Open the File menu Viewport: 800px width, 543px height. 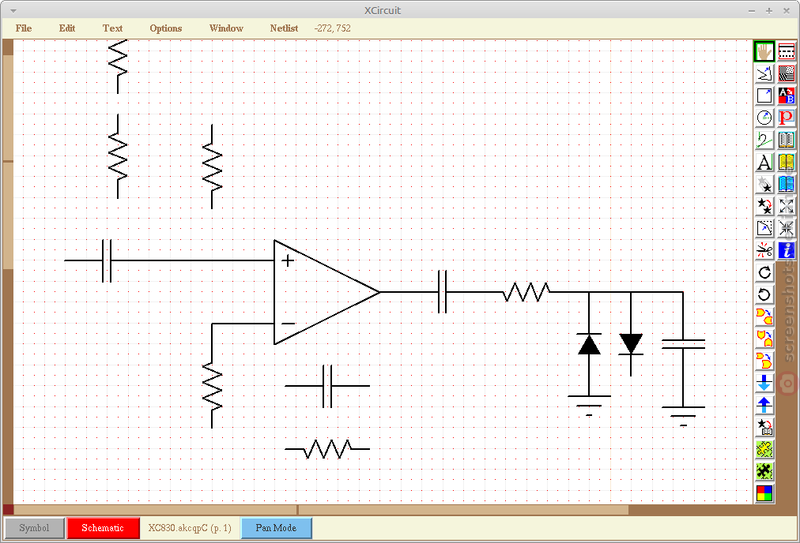pyautogui.click(x=23, y=29)
